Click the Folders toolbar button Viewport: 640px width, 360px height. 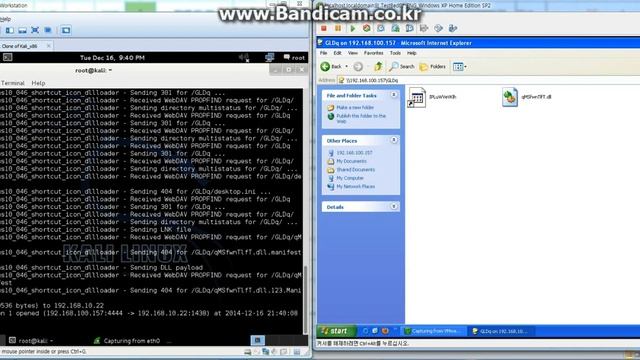click(x=433, y=66)
